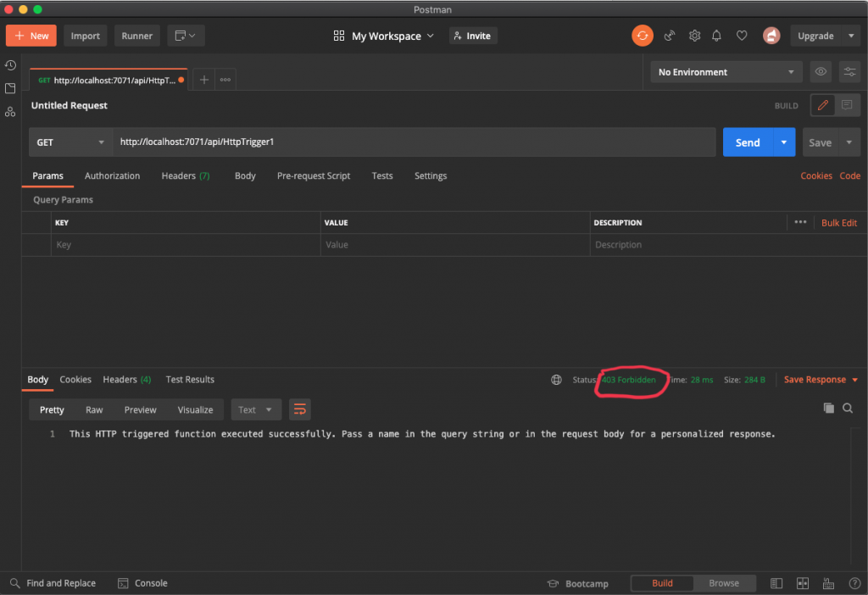Search the response body magnifier icon

(x=848, y=409)
